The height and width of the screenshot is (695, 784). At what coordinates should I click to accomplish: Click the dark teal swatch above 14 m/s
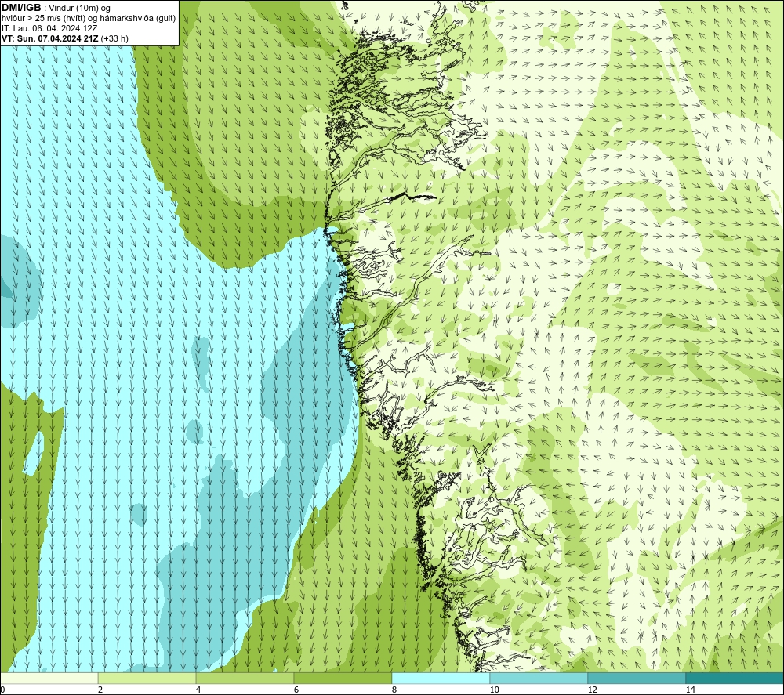pos(735,678)
